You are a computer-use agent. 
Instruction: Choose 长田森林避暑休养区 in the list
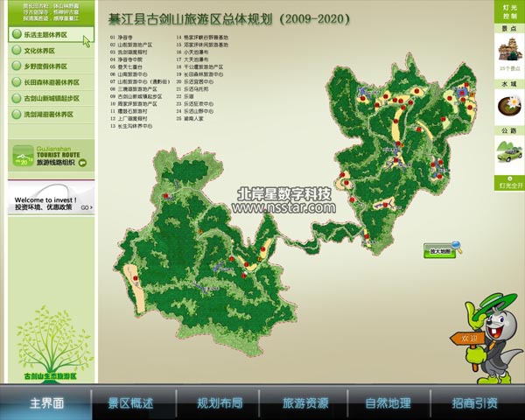(x=49, y=82)
